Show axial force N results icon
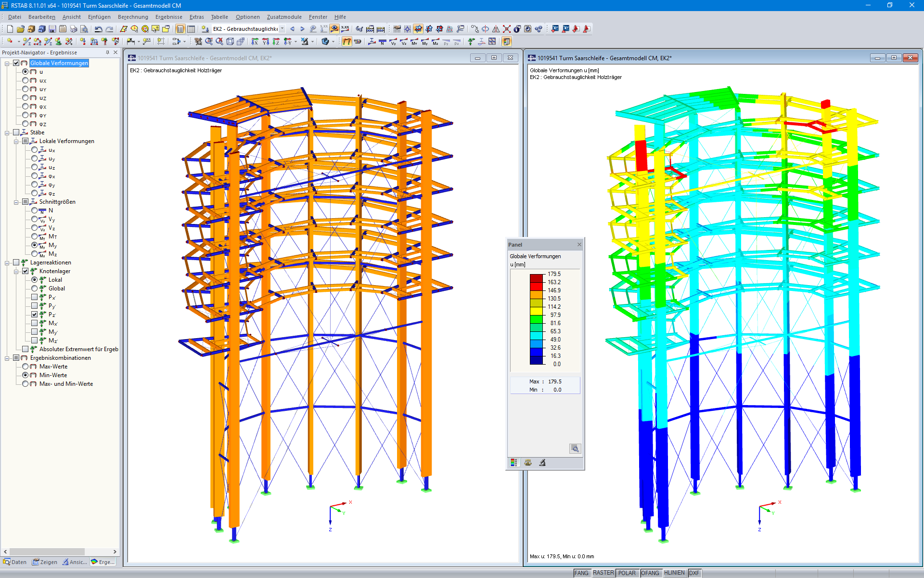This screenshot has width=924, height=578. click(x=382, y=42)
